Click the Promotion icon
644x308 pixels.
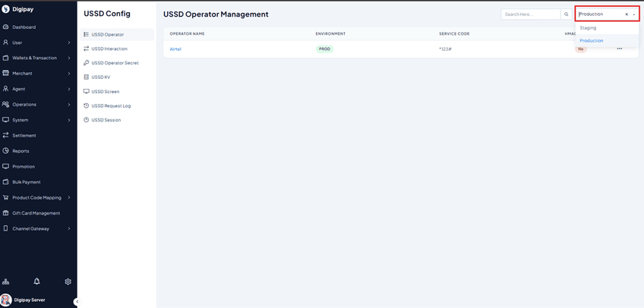click(5, 166)
